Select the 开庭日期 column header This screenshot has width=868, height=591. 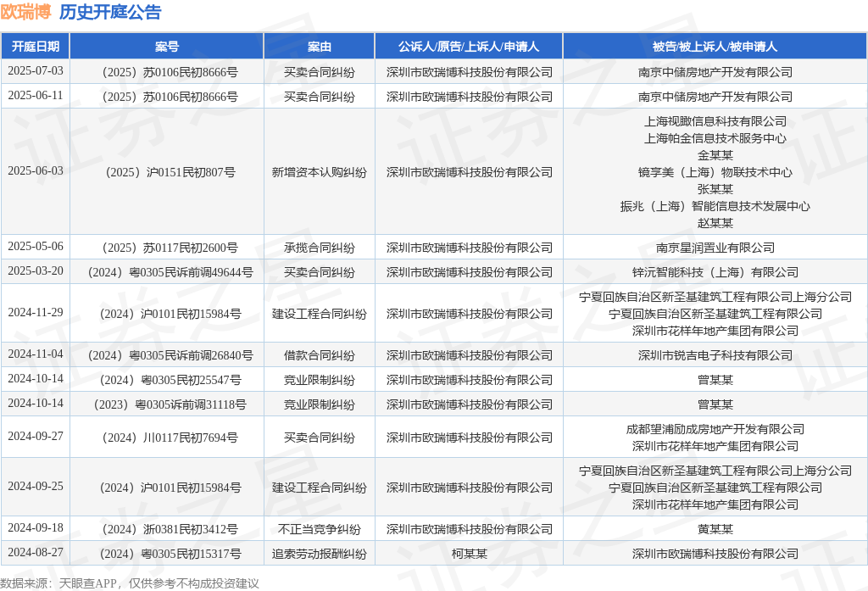click(36, 47)
